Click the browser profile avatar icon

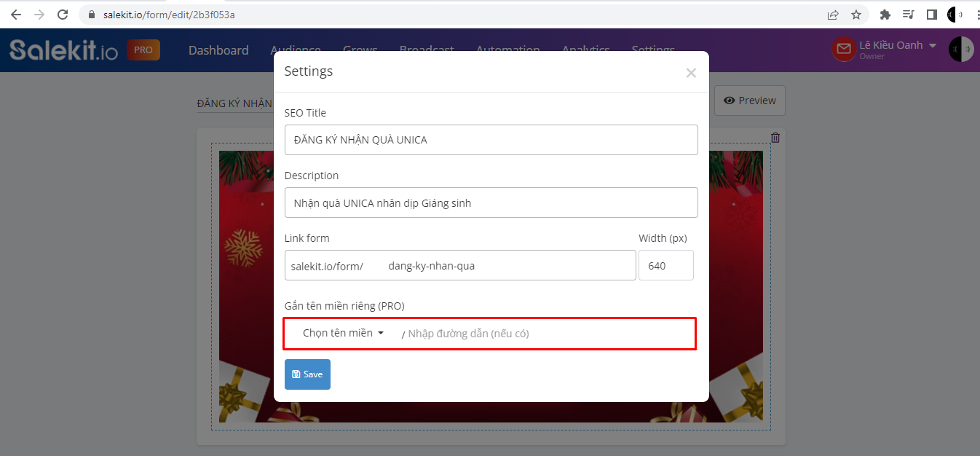[955, 15]
